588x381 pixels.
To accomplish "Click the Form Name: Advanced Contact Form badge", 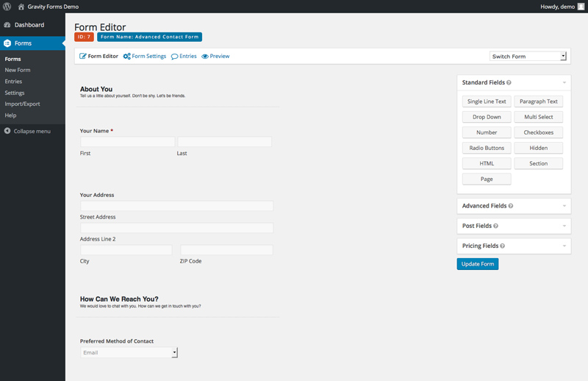I will point(150,37).
